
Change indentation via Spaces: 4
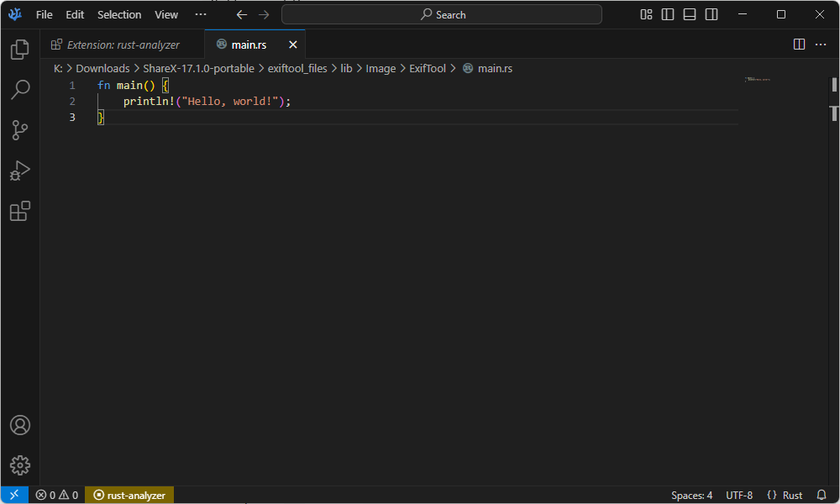click(x=691, y=496)
